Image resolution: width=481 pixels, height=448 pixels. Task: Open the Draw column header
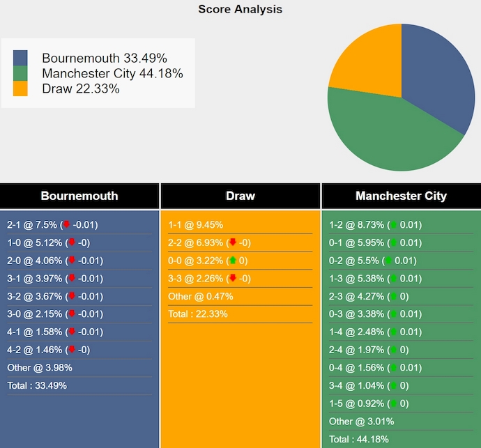pos(240,196)
